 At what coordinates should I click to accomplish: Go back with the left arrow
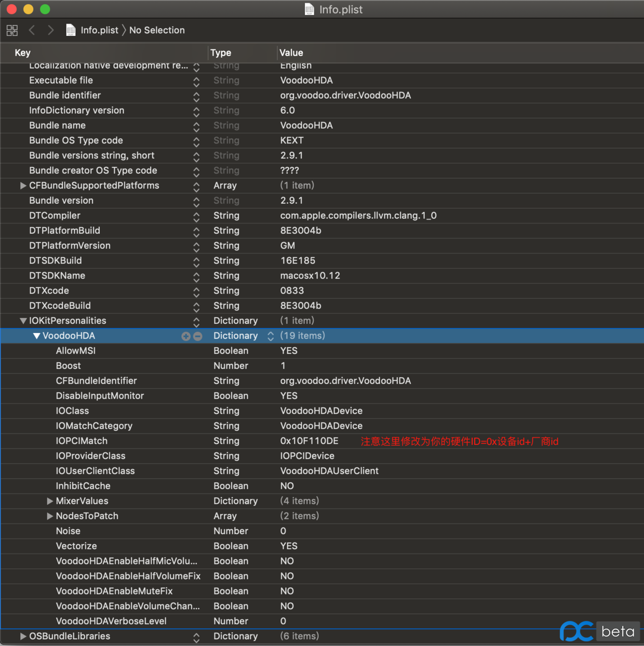pyautogui.click(x=32, y=30)
